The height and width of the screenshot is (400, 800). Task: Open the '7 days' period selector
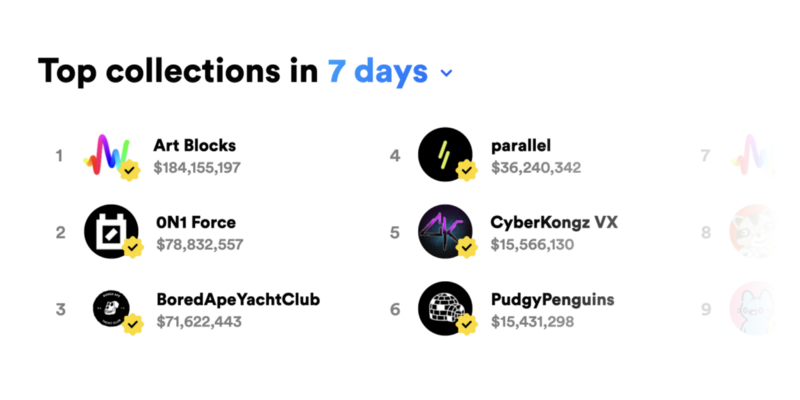[x=378, y=71]
